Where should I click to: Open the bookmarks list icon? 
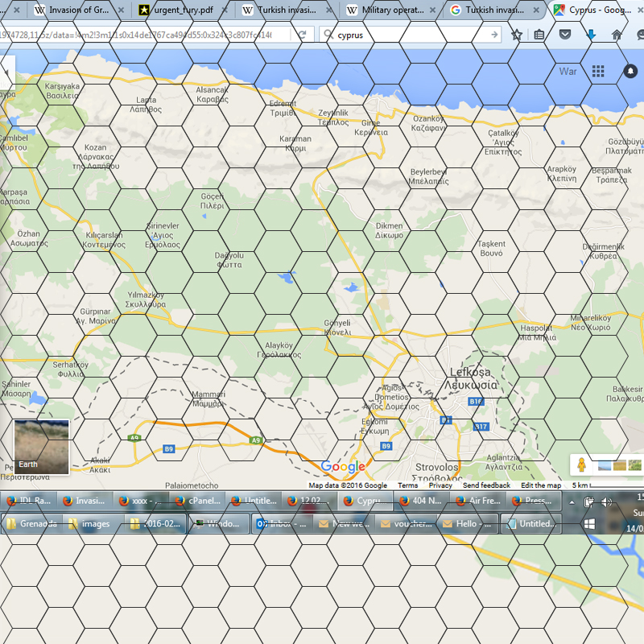point(539,35)
